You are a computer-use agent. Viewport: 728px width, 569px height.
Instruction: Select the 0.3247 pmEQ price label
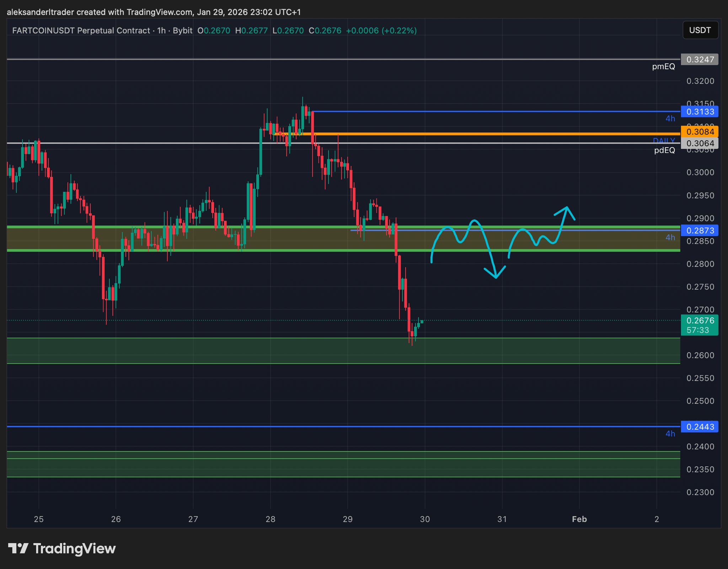pyautogui.click(x=700, y=59)
